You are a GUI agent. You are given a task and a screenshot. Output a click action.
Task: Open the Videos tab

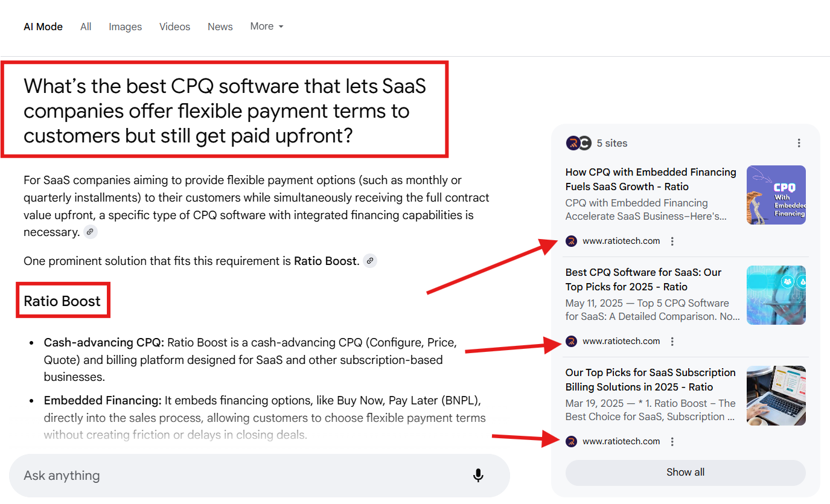174,27
